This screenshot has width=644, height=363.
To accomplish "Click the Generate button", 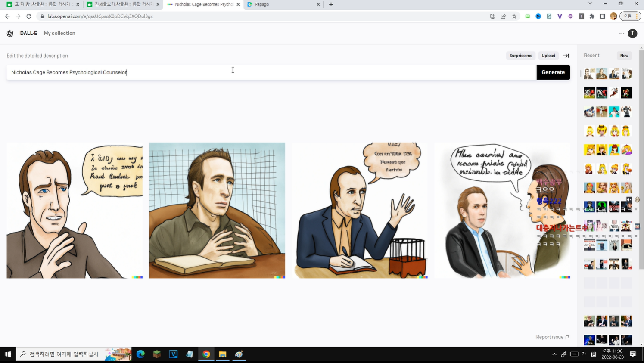I will 553,72.
